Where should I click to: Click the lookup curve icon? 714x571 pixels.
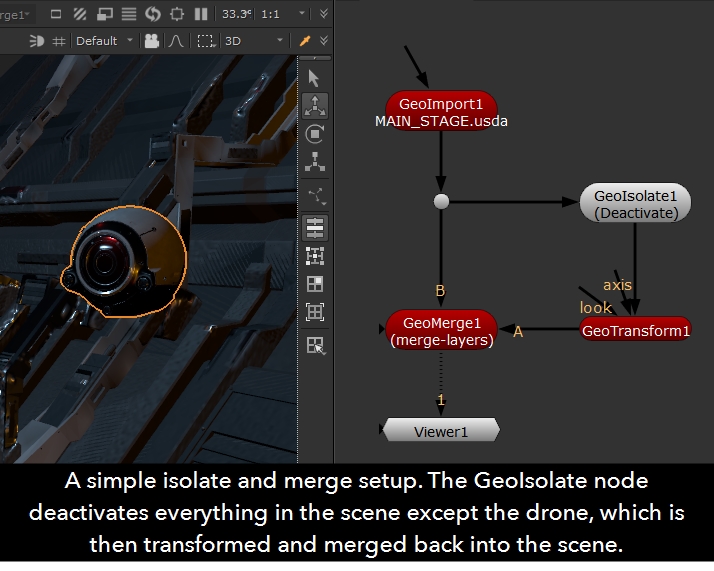pos(176,41)
